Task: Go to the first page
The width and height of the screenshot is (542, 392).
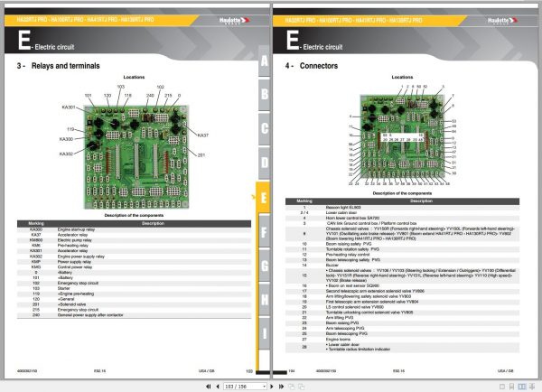Action: 209,386
